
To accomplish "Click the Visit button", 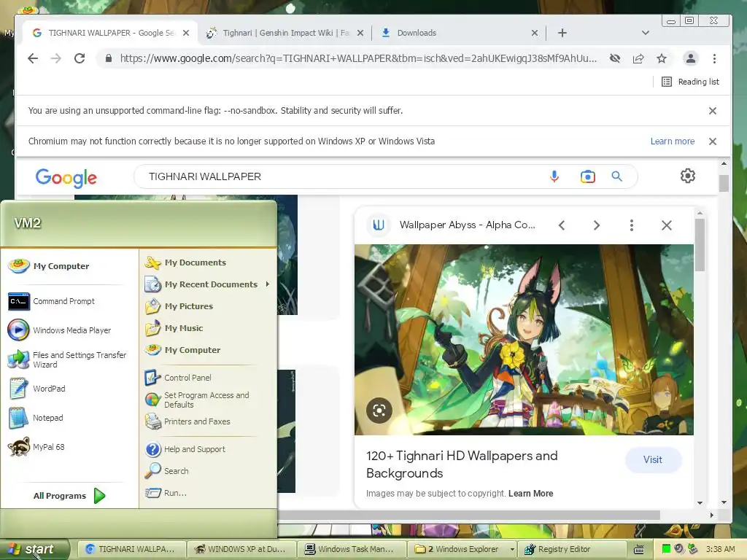I will coord(653,459).
